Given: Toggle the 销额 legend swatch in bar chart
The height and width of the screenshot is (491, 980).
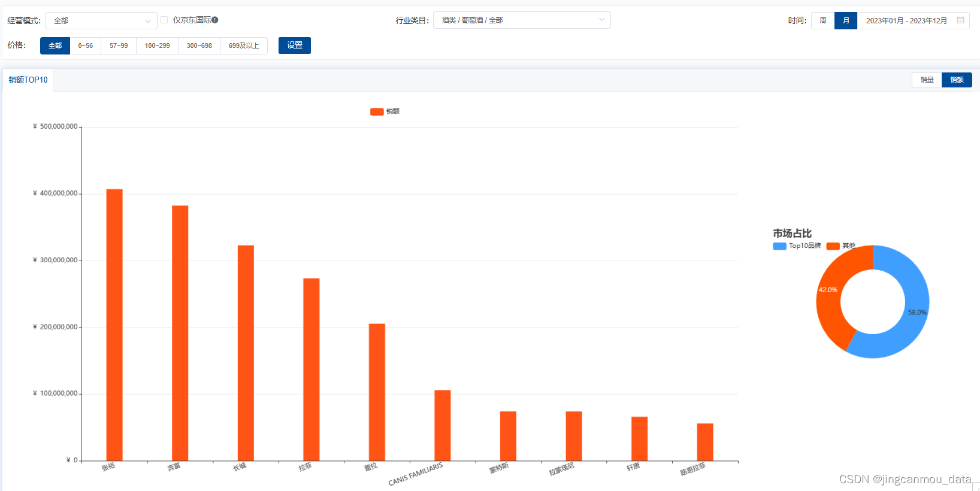Looking at the screenshot, I should (377, 111).
